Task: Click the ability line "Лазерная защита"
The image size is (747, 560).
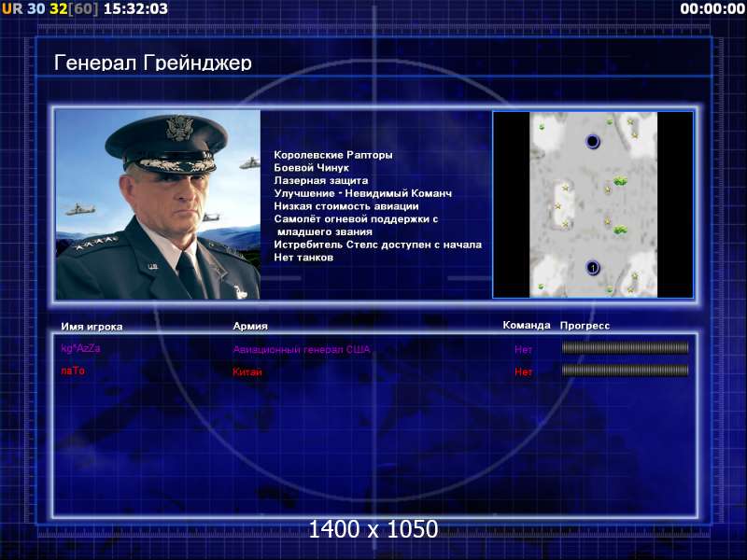Action: 320,180
